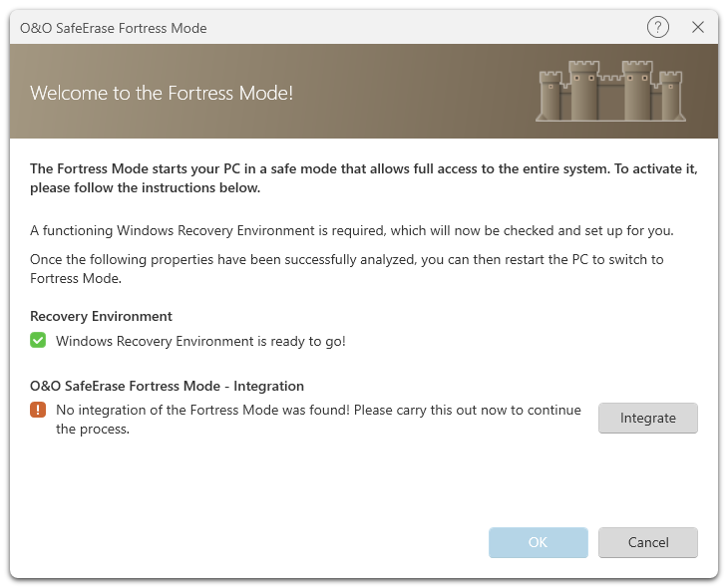Click empty title bar space beside help icon
The width and height of the screenshot is (728, 588).
pos(449,28)
